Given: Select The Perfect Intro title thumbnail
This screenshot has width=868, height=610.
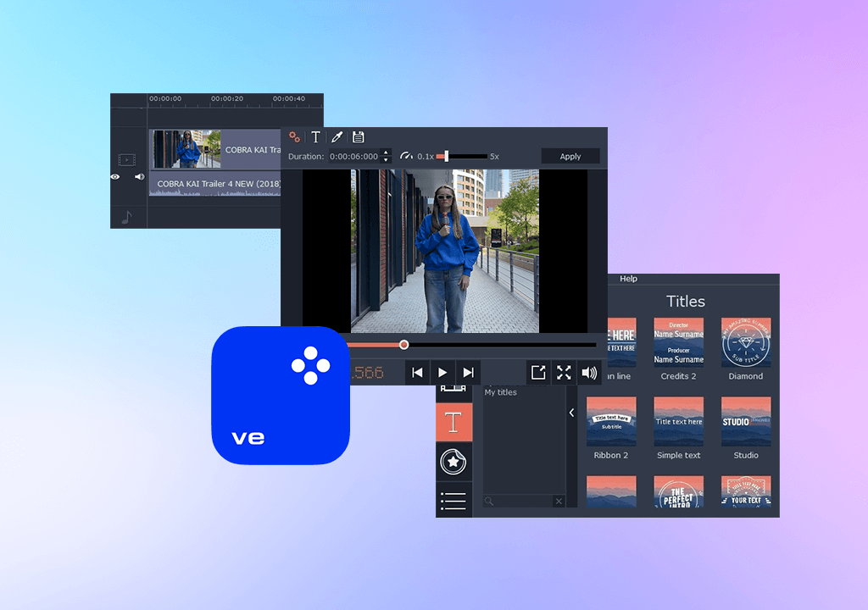Looking at the screenshot, I should pyautogui.click(x=679, y=492).
